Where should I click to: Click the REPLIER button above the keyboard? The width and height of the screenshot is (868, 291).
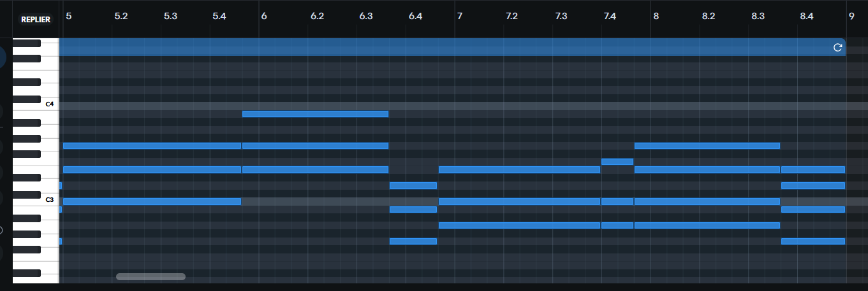point(36,20)
